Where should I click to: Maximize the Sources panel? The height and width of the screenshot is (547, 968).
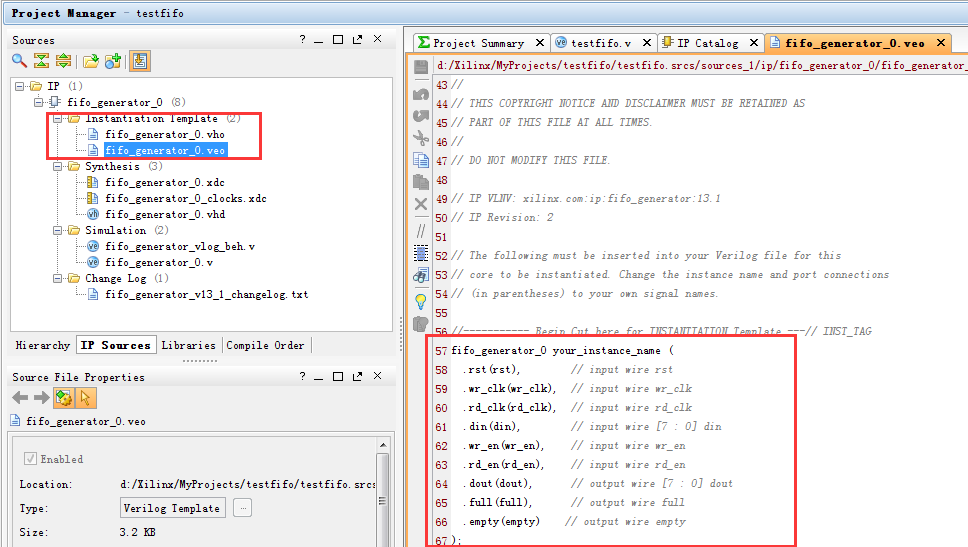(338, 39)
